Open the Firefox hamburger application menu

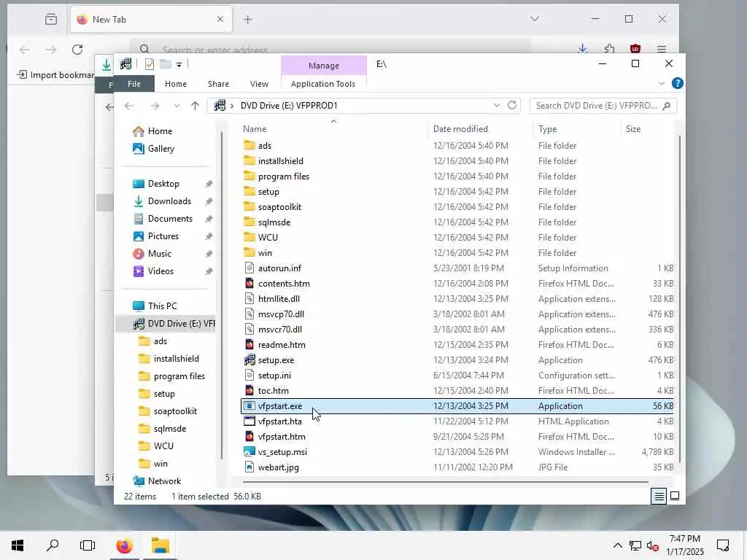(661, 49)
